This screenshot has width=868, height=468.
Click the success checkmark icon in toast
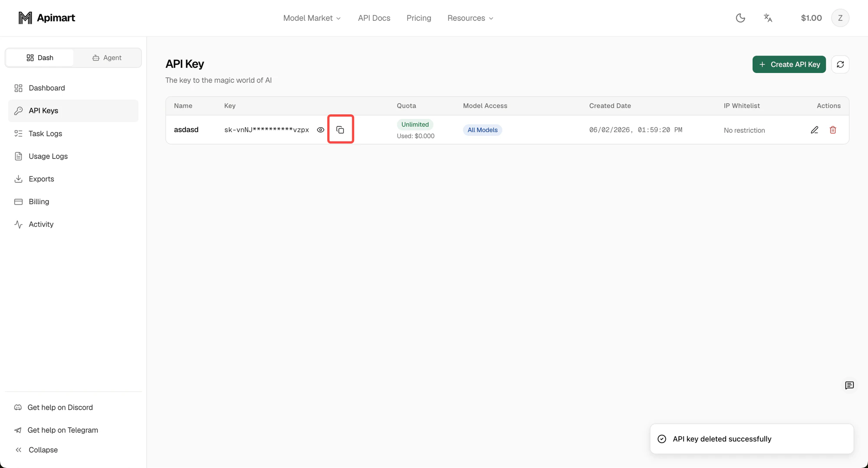(x=662, y=439)
